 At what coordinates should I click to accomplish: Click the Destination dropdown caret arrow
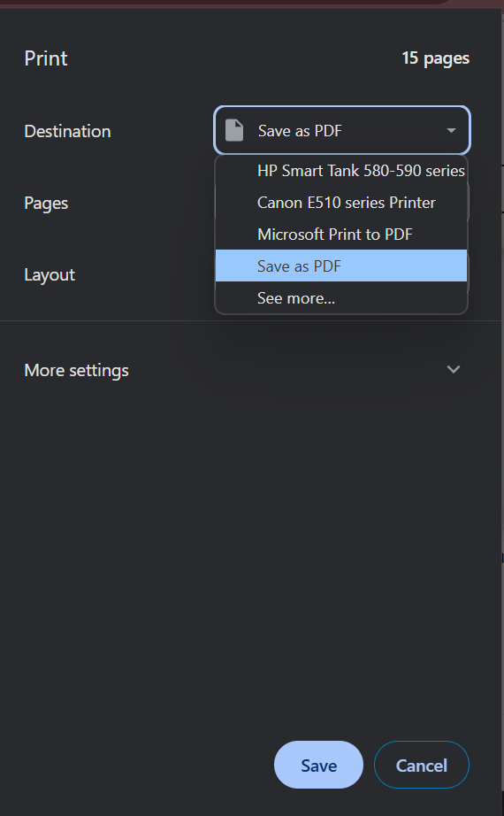tap(451, 131)
